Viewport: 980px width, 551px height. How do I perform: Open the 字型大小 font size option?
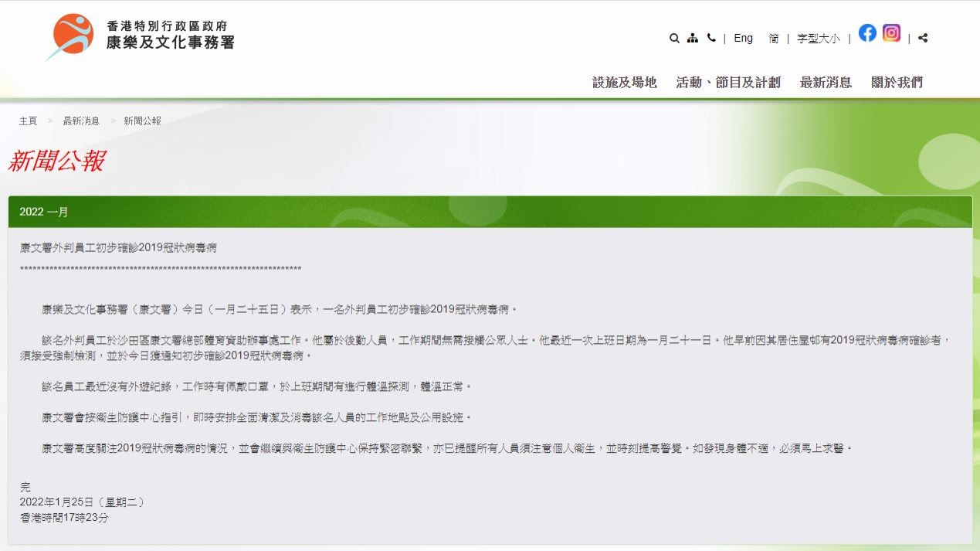818,38
